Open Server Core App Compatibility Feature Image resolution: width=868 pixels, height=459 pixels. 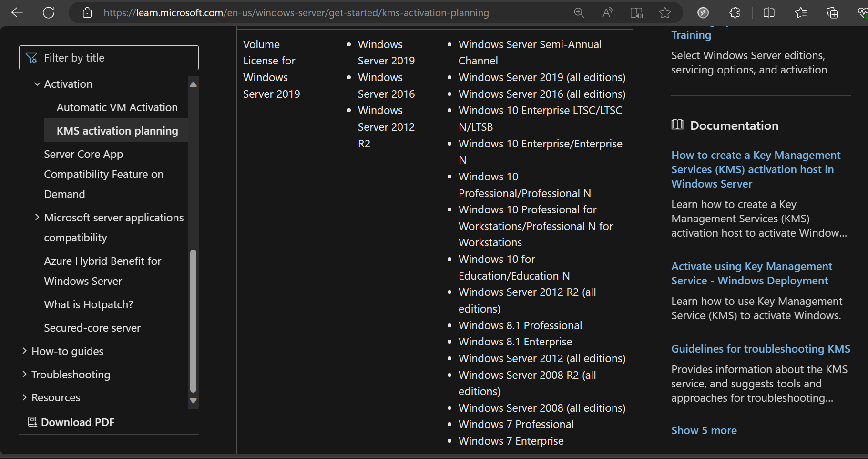[x=103, y=174]
